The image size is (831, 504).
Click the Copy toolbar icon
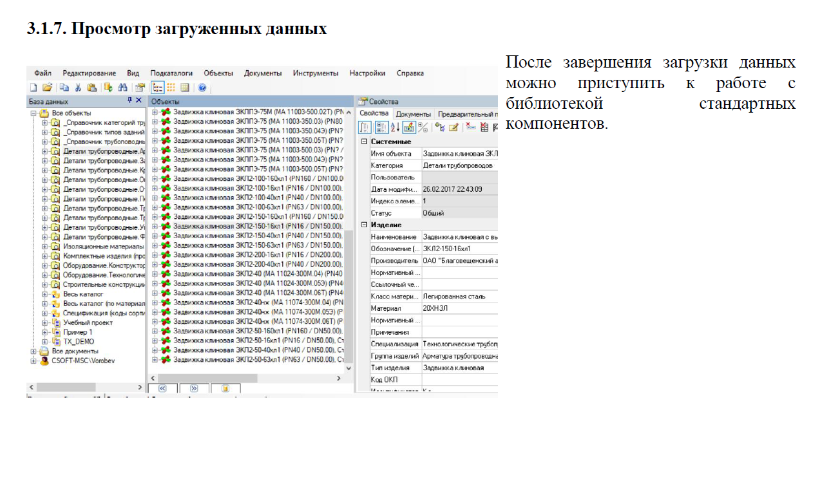pos(64,88)
